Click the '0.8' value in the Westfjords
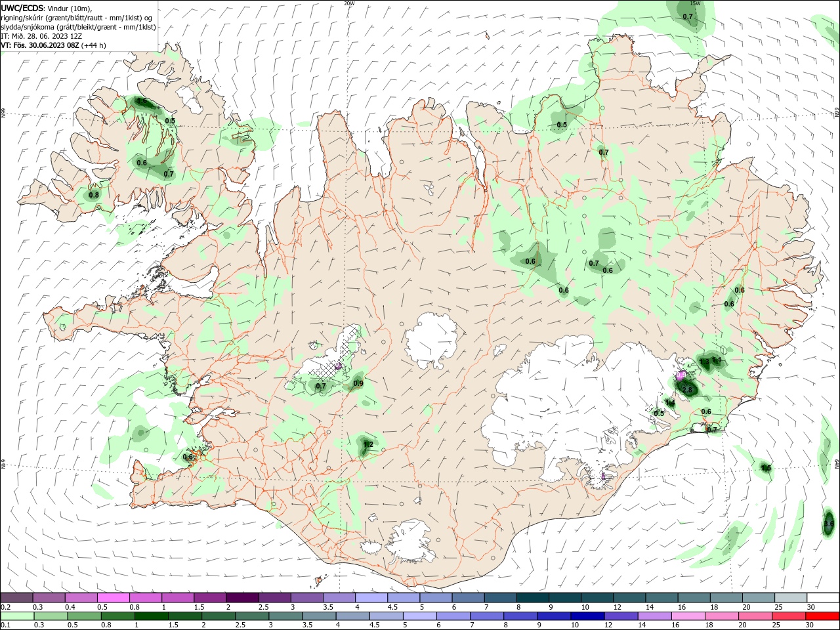Screen dimensions: 840x630 (x=94, y=195)
